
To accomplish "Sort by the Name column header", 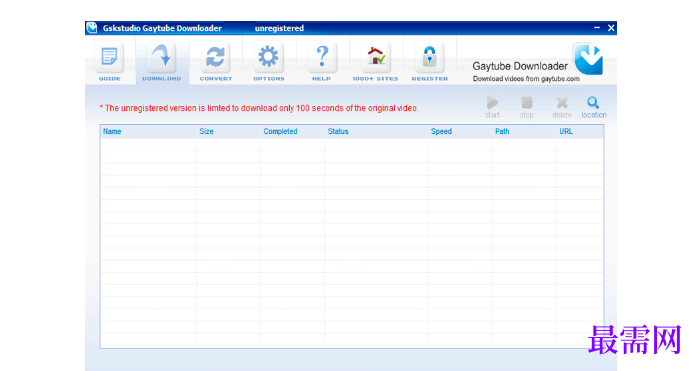I will pos(148,131).
